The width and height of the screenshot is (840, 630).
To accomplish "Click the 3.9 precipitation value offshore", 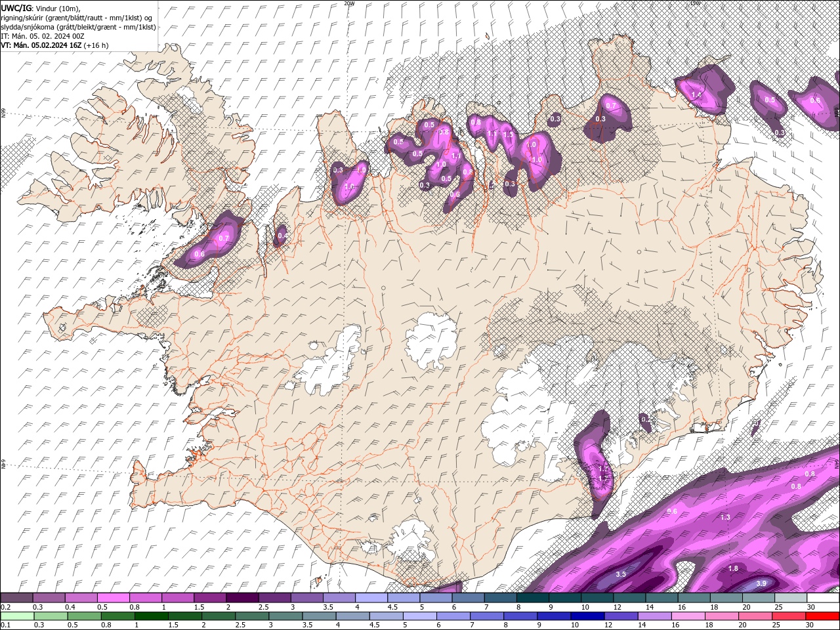I will click(x=761, y=583).
